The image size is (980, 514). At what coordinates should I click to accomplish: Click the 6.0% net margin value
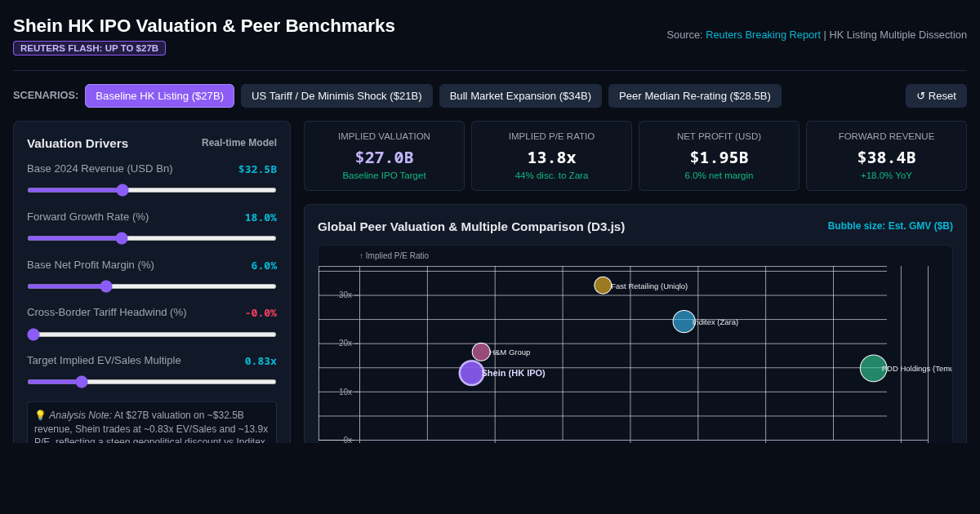pyautogui.click(x=264, y=266)
